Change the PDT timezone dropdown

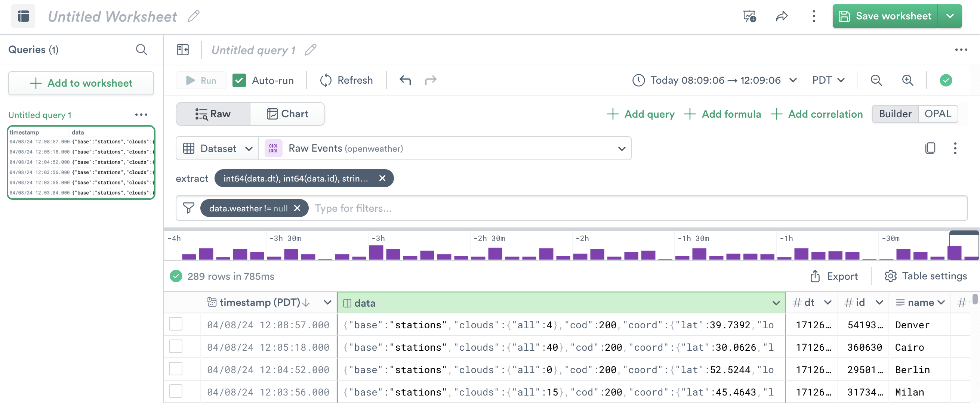point(829,80)
